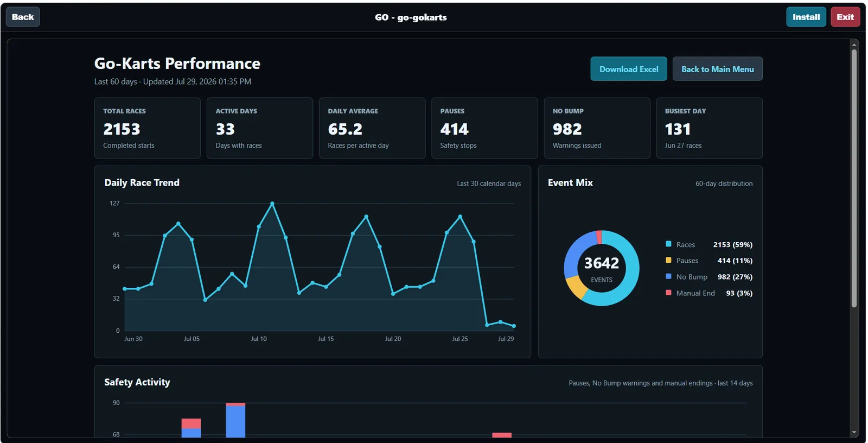
Task: Click the '60-day distribution' label
Action: tap(724, 183)
